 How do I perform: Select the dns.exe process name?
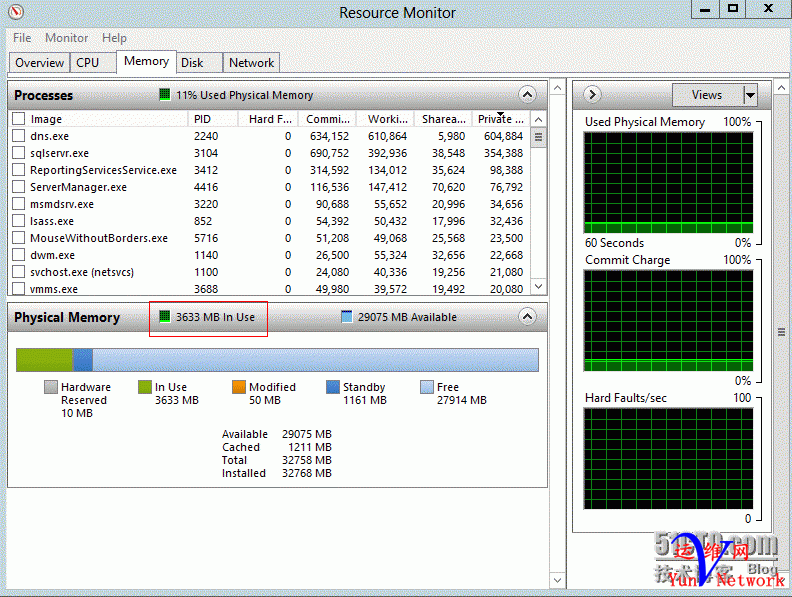click(49, 136)
